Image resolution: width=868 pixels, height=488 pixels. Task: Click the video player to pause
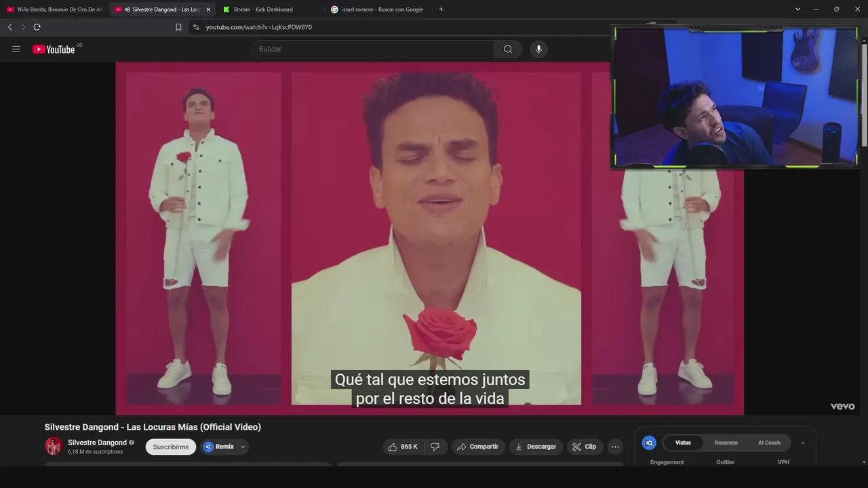[x=430, y=239]
